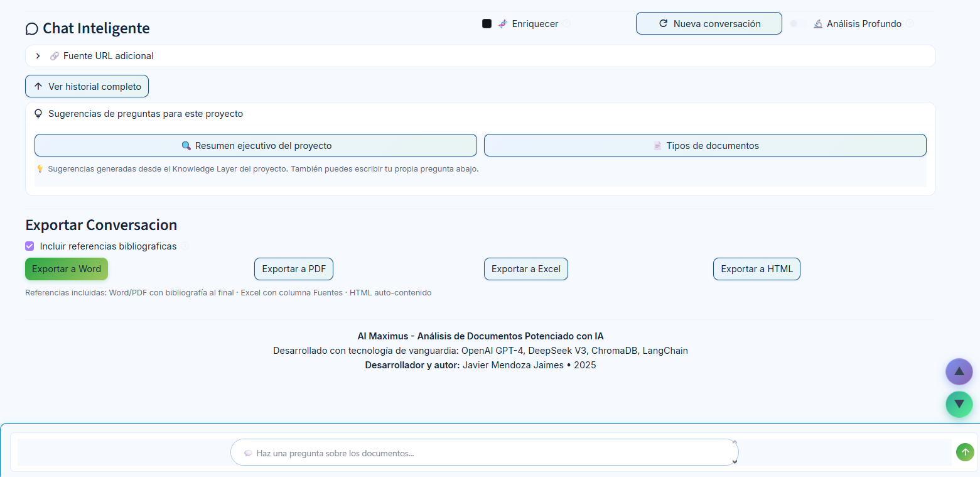The width and height of the screenshot is (980, 477).
Task: Jump to bottom with green down-arrow button
Action: (x=959, y=404)
